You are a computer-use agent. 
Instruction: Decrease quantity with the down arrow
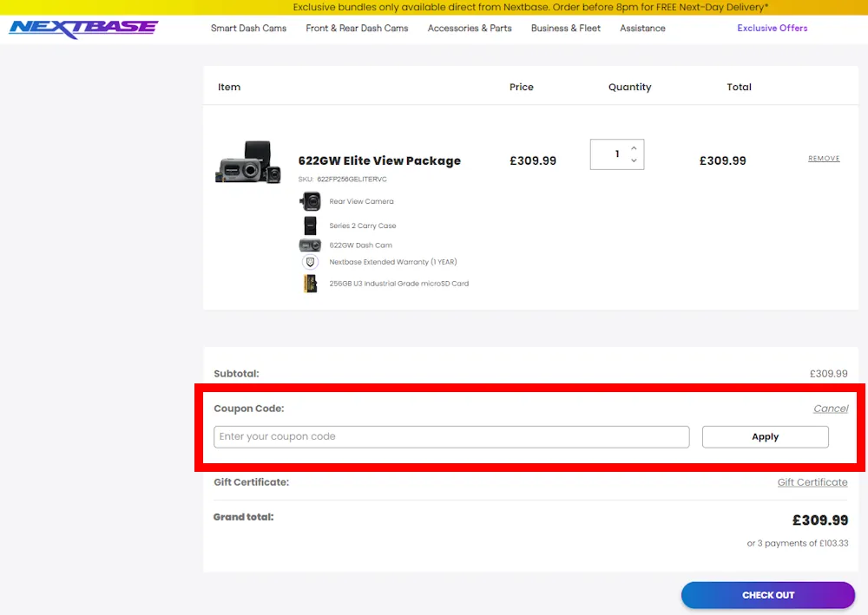(634, 160)
